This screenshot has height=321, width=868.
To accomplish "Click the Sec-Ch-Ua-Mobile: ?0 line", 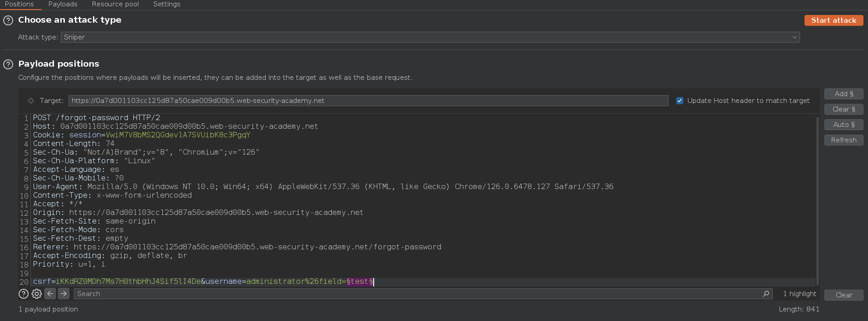I will (78, 178).
